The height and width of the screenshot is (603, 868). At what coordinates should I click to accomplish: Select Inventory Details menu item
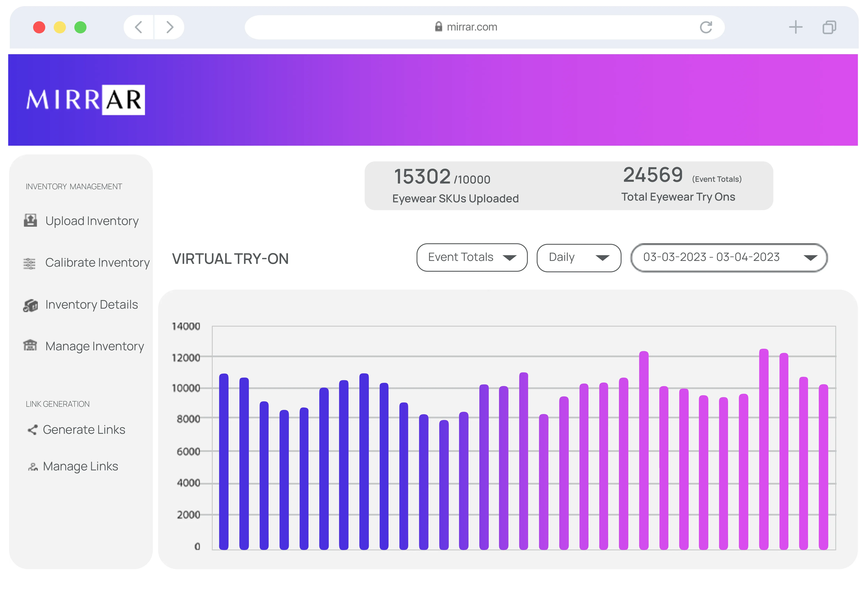point(92,304)
